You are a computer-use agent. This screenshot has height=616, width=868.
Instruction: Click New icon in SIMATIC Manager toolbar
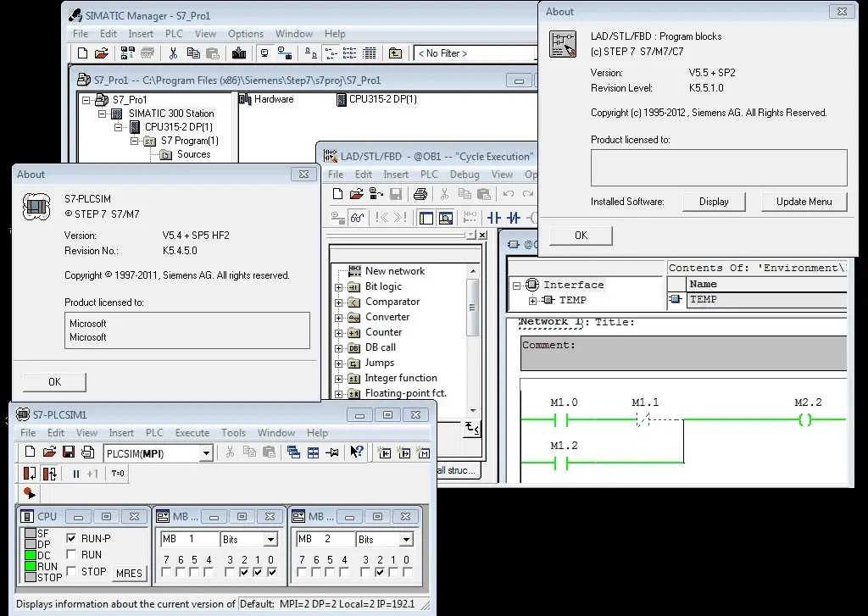82,53
